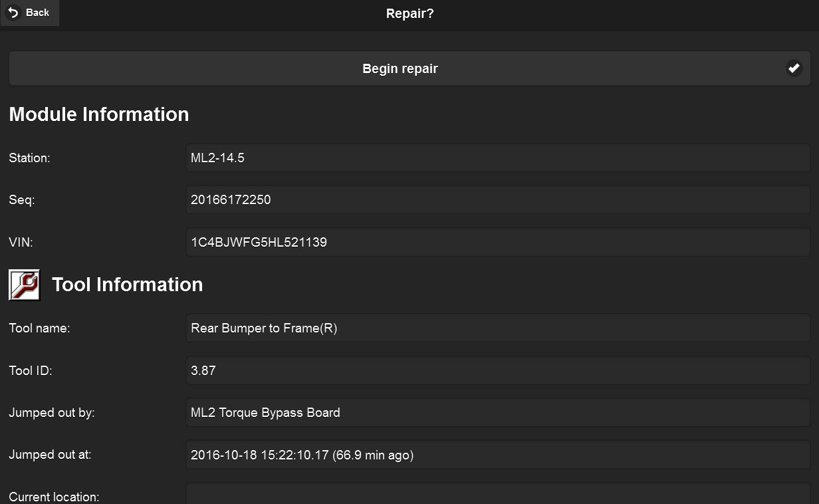Click the wrench Tool Information icon

coord(25,285)
